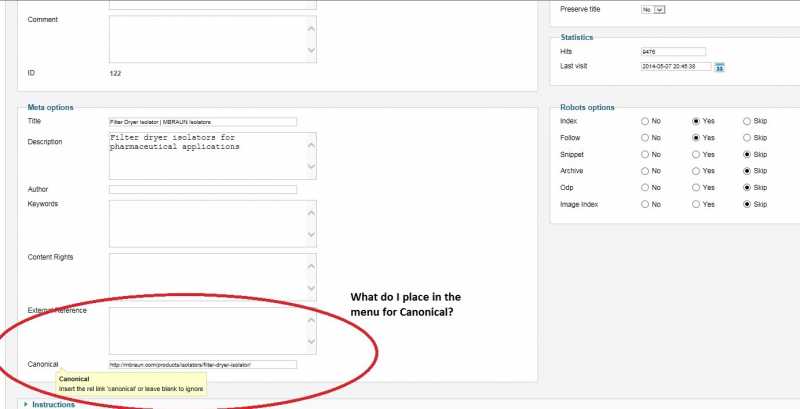Set Snippet option to Yes
800x409 pixels.
click(x=695, y=155)
